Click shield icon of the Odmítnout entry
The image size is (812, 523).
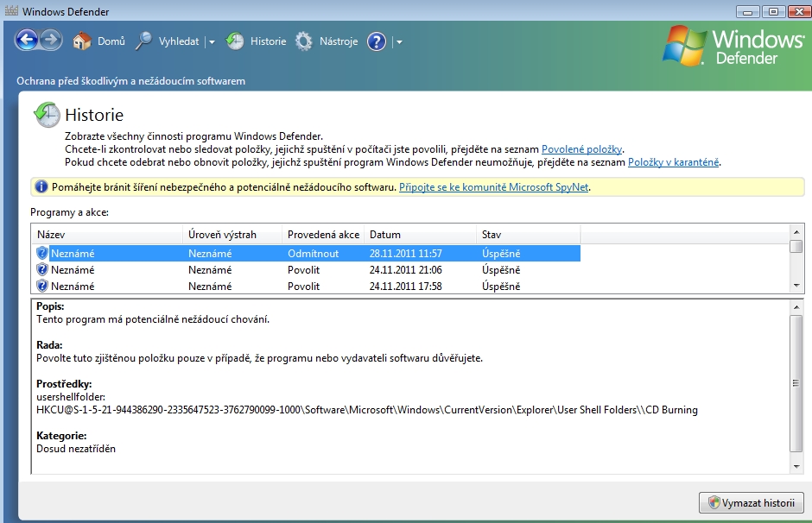(x=41, y=253)
